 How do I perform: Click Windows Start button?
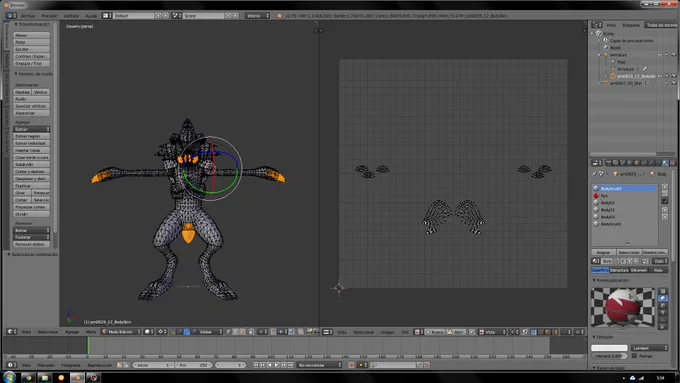[x=9, y=377]
